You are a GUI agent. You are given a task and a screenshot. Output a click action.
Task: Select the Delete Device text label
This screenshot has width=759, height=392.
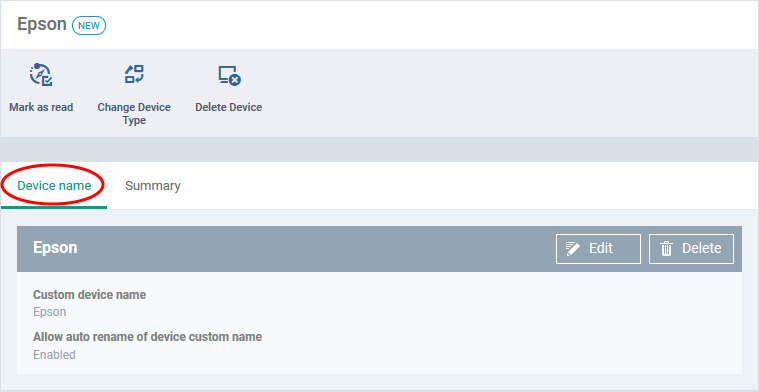[228, 107]
